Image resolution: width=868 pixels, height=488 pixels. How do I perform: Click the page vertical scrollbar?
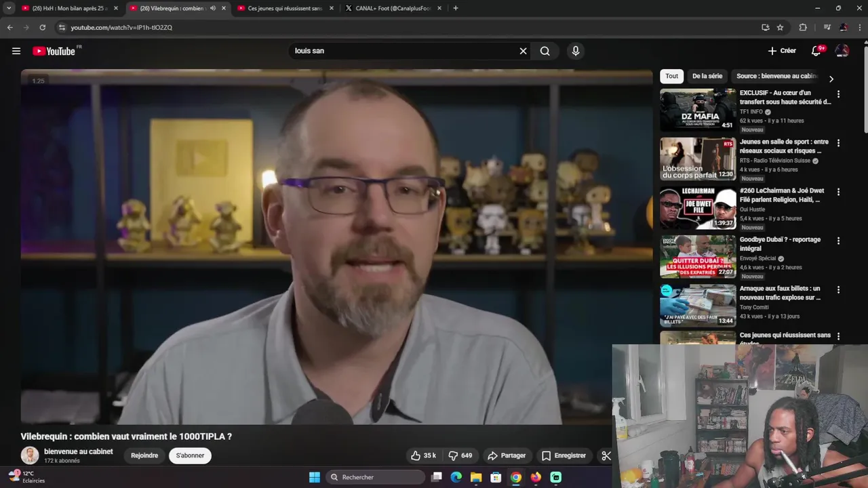865,88
